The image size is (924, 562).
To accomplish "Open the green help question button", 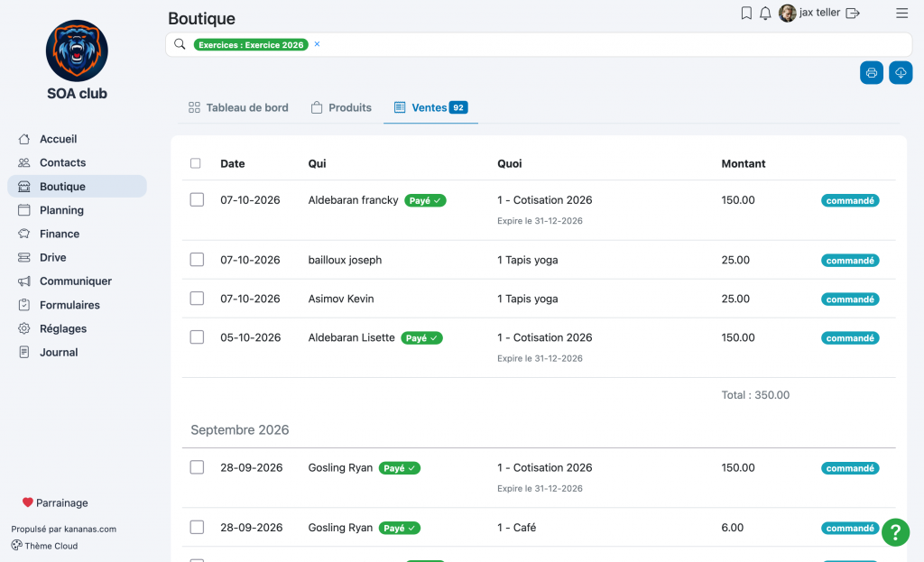I will click(895, 532).
